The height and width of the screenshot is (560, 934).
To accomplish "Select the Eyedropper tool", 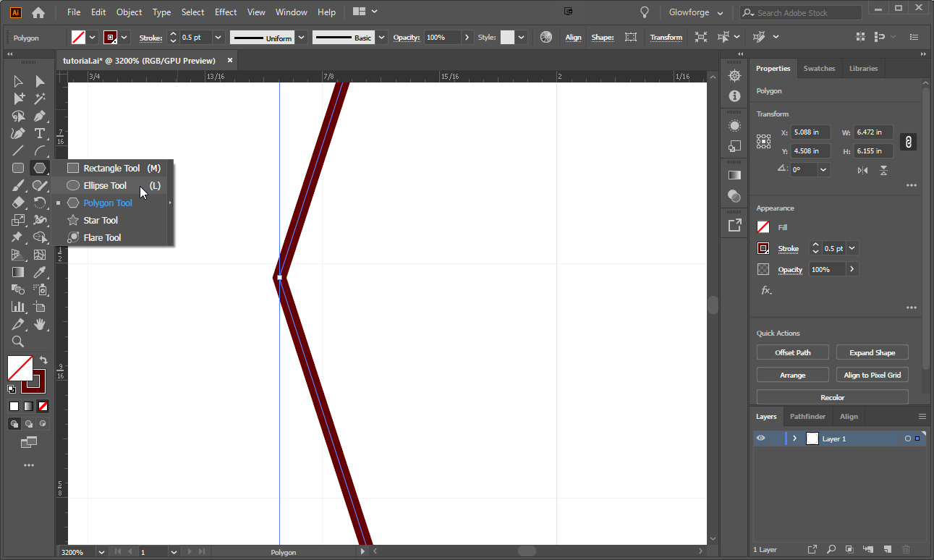I will point(40,271).
